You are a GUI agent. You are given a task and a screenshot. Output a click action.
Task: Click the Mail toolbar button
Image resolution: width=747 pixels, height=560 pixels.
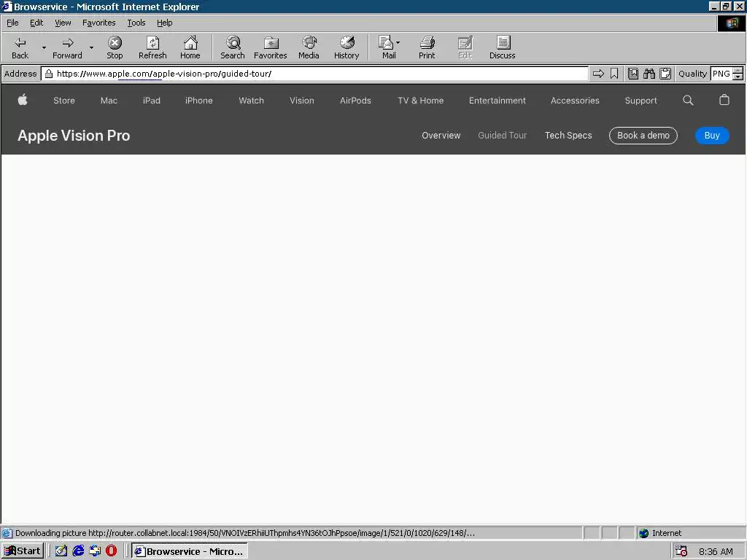click(387, 47)
